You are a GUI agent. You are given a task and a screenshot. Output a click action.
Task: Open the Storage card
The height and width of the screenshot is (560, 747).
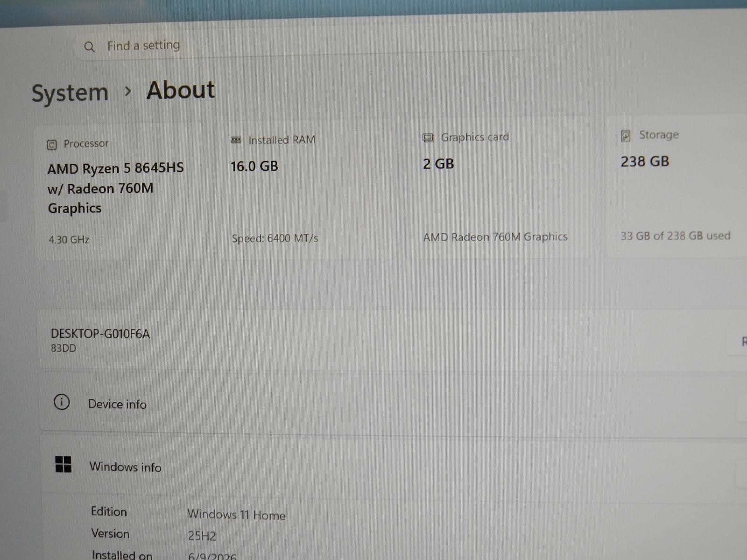677,186
